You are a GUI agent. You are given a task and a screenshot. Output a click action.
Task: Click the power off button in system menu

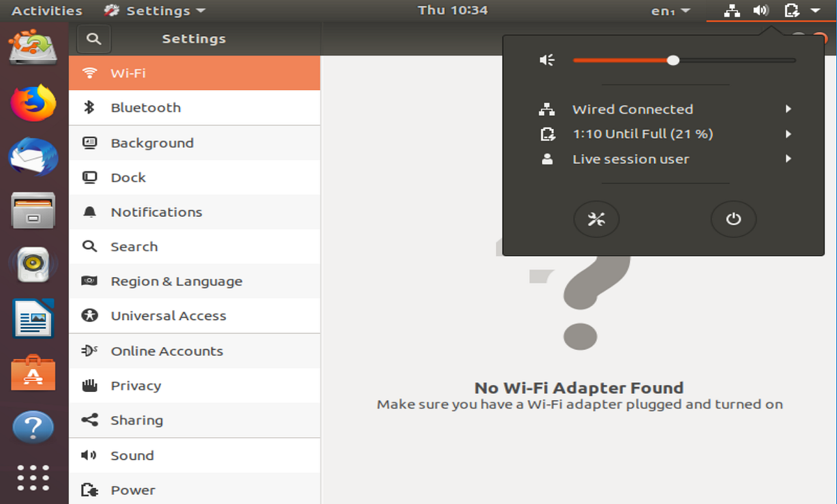pos(733,220)
